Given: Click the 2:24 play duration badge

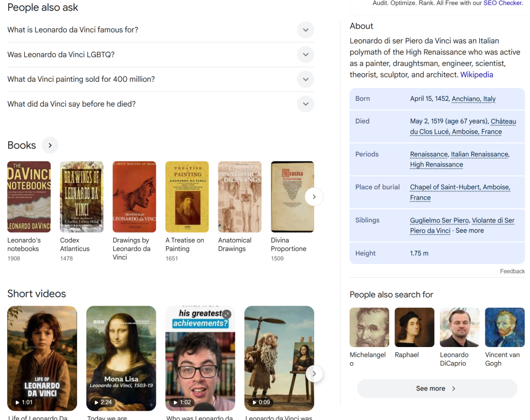Looking at the screenshot, I should point(103,402).
